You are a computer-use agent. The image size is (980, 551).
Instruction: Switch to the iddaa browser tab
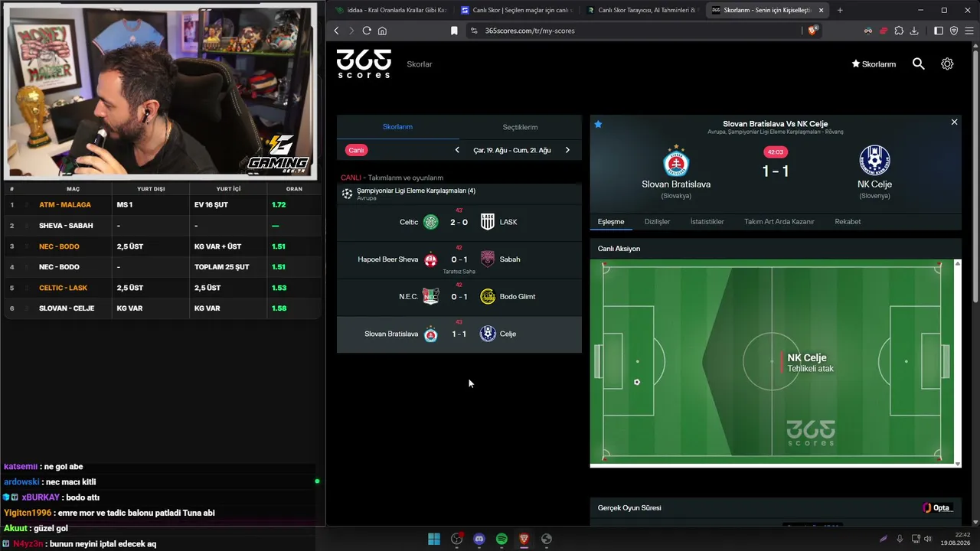(x=390, y=10)
